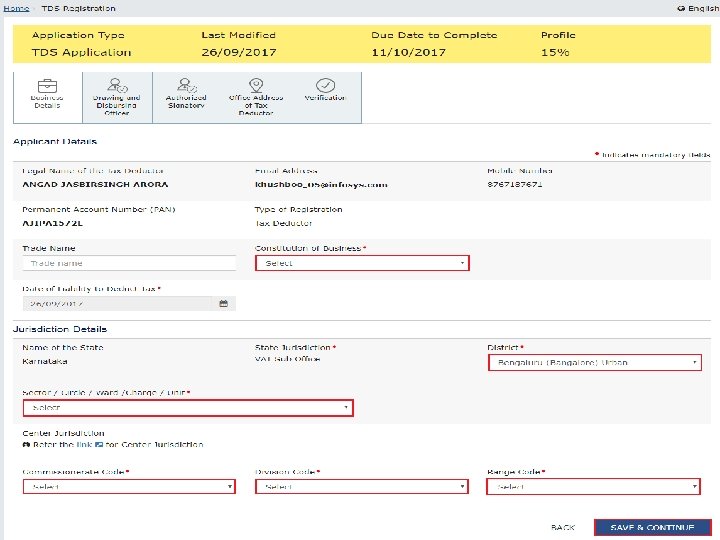Screen dimensions: 720x540
Task: Click the mobile number 8767187671
Action: click(515, 184)
